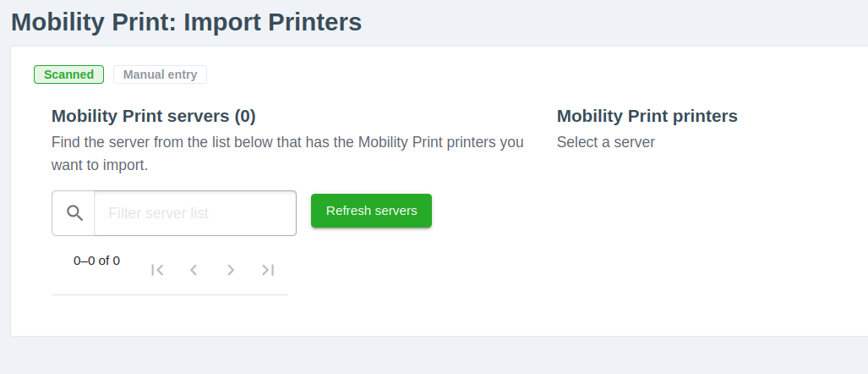Open the Manual entry tab
Image resolution: width=868 pixels, height=374 pixels.
160,74
